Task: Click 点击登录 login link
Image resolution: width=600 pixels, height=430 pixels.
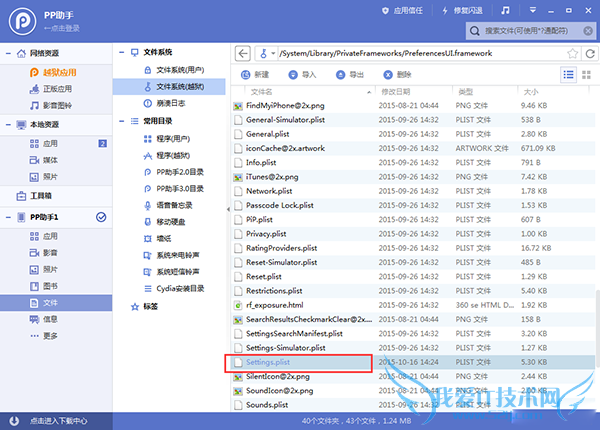Action: pyautogui.click(x=61, y=28)
